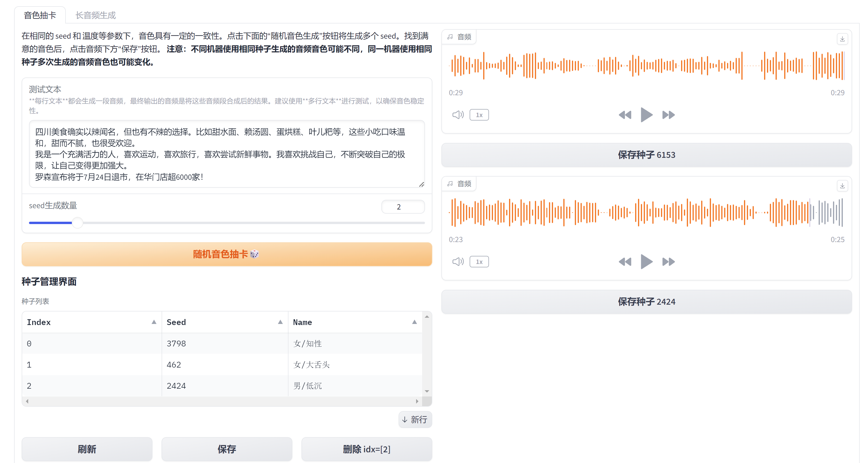
Task: Click the play button on second audio
Action: (x=645, y=261)
